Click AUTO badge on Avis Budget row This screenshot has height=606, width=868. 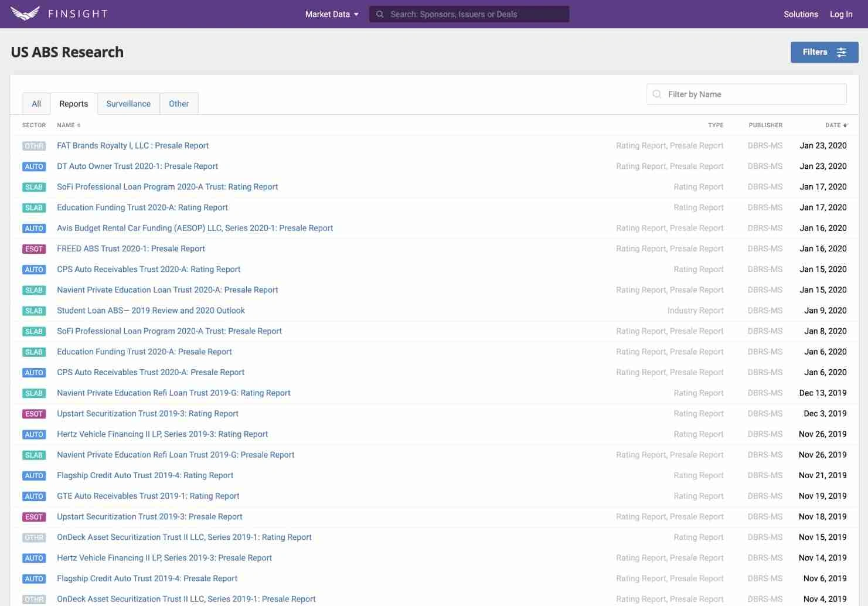point(34,229)
